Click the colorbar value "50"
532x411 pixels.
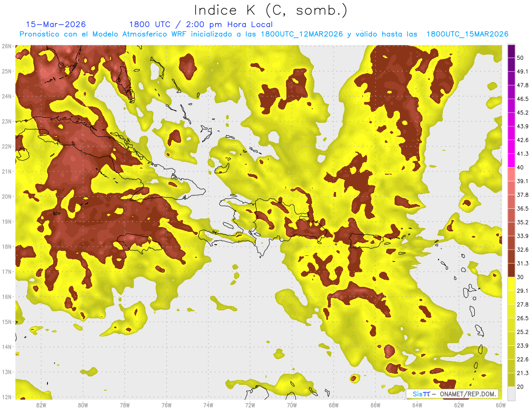coord(520,58)
